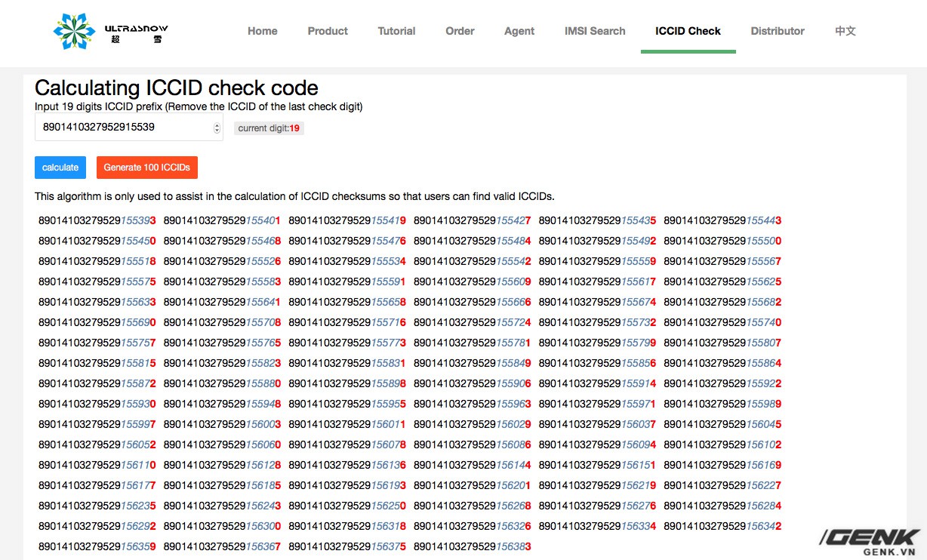The image size is (927, 560).
Task: Select generated ICCID ending in 155708
Action: coord(222,323)
